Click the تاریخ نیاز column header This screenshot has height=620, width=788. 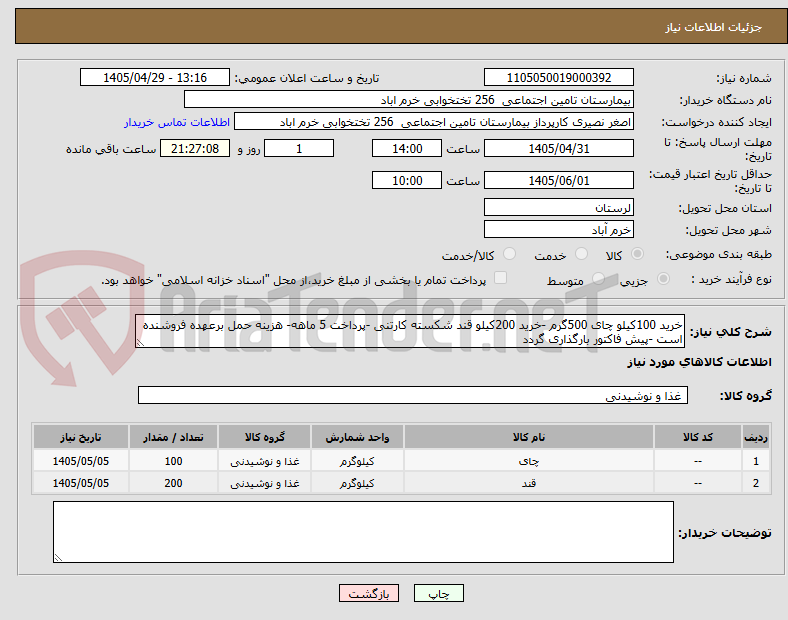point(81,437)
